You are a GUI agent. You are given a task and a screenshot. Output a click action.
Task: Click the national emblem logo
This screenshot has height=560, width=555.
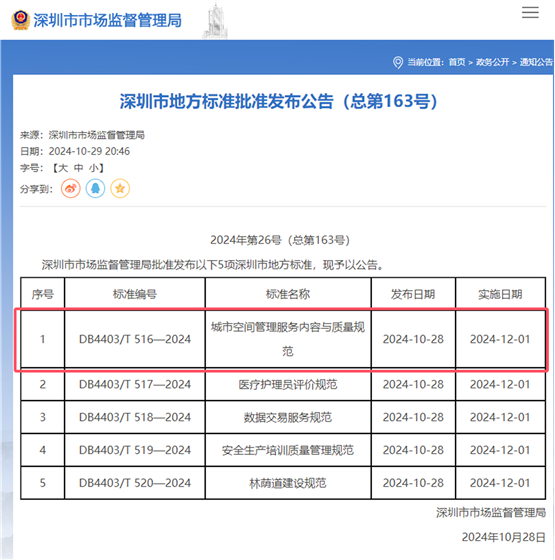click(x=20, y=20)
